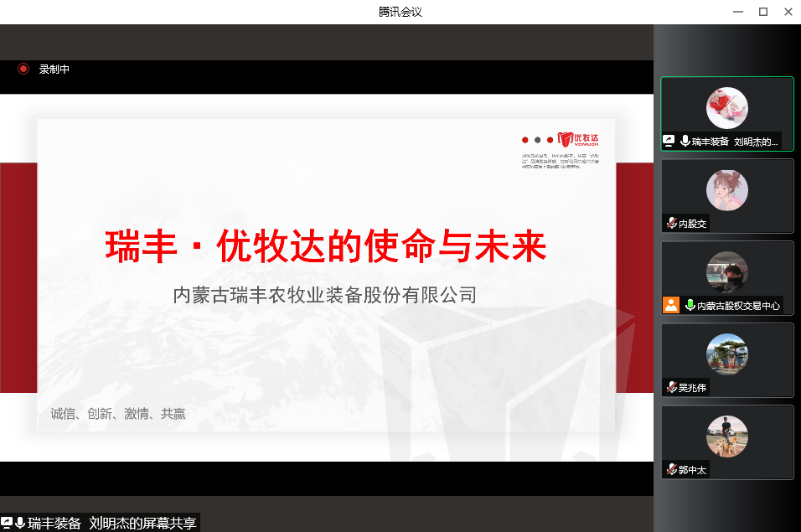Click muted microphone icon beside 郭中太

pyautogui.click(x=672, y=469)
